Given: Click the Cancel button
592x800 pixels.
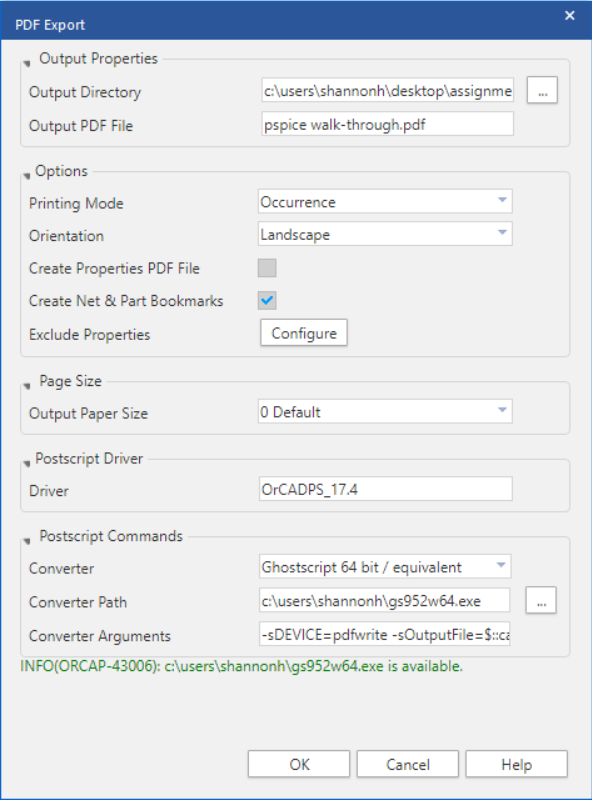Looking at the screenshot, I should [408, 764].
